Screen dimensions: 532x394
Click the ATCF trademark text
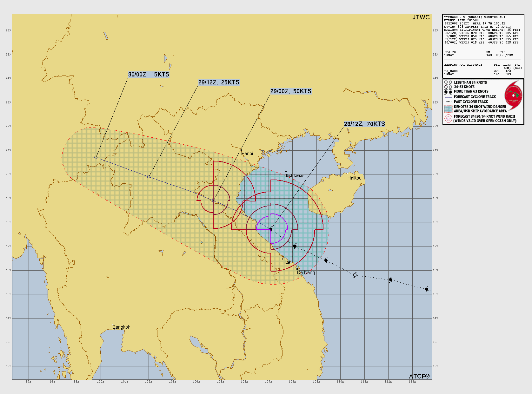[x=419, y=376]
